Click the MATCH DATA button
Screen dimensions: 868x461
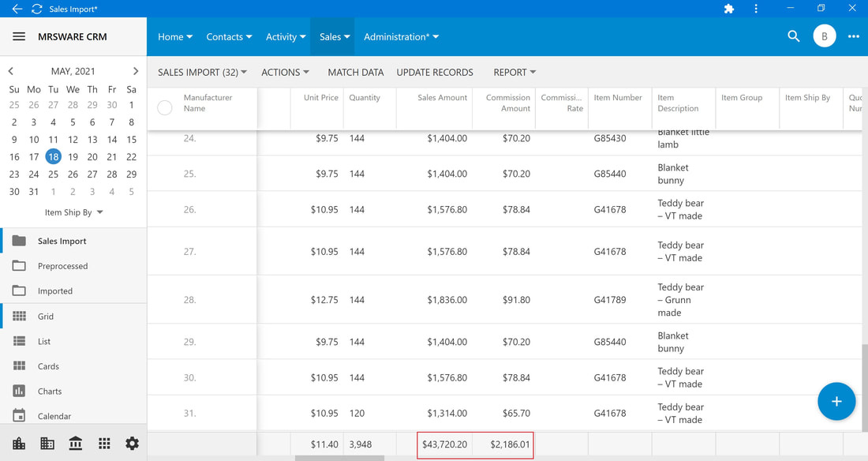[x=355, y=73]
